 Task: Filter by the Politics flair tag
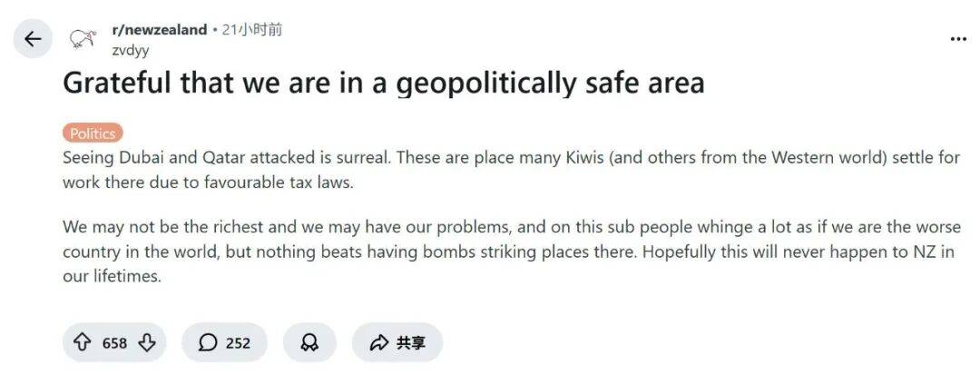(x=93, y=133)
